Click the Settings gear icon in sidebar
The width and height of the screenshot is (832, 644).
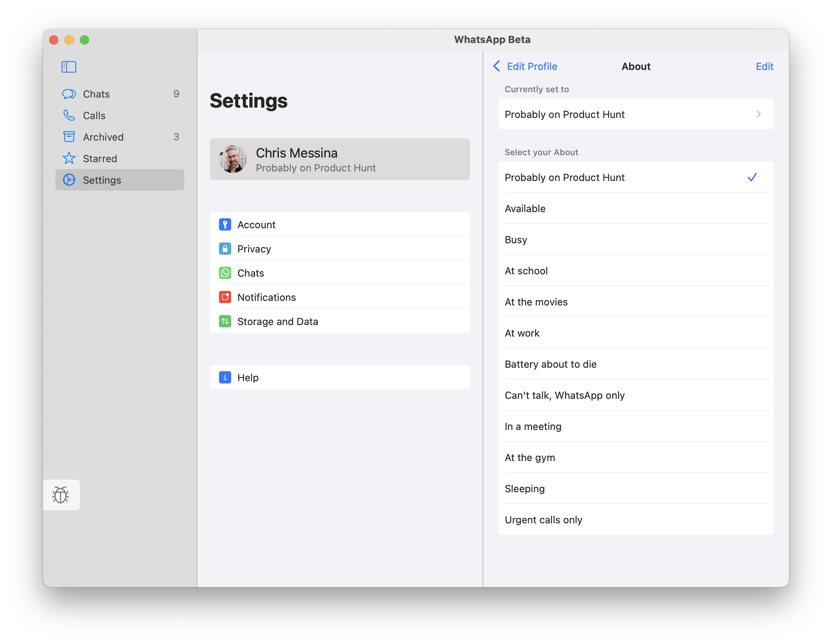click(69, 180)
